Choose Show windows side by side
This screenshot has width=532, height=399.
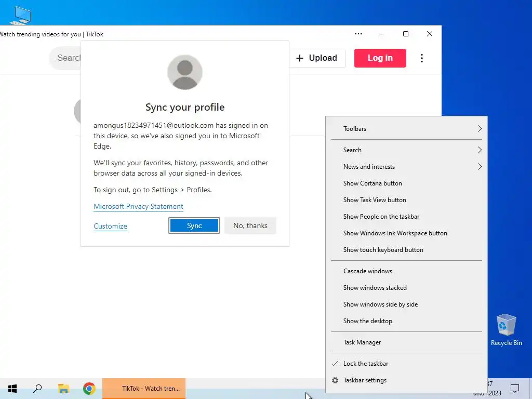[406, 304]
